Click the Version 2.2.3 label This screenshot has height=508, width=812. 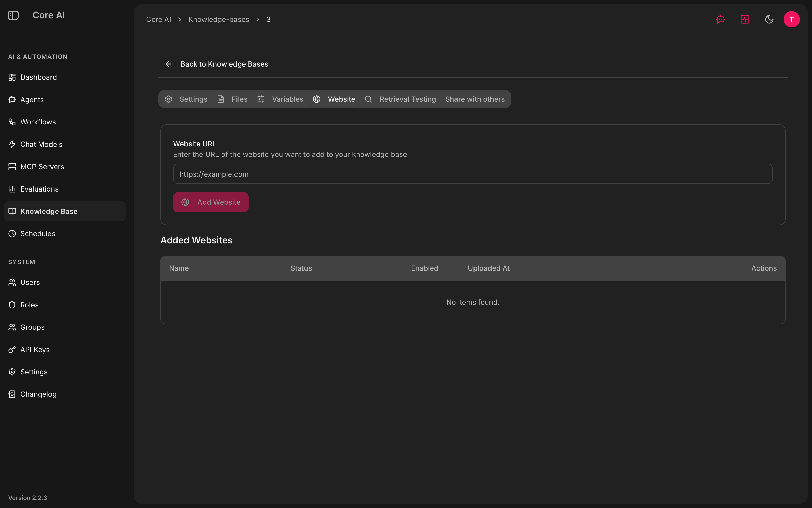(27, 498)
